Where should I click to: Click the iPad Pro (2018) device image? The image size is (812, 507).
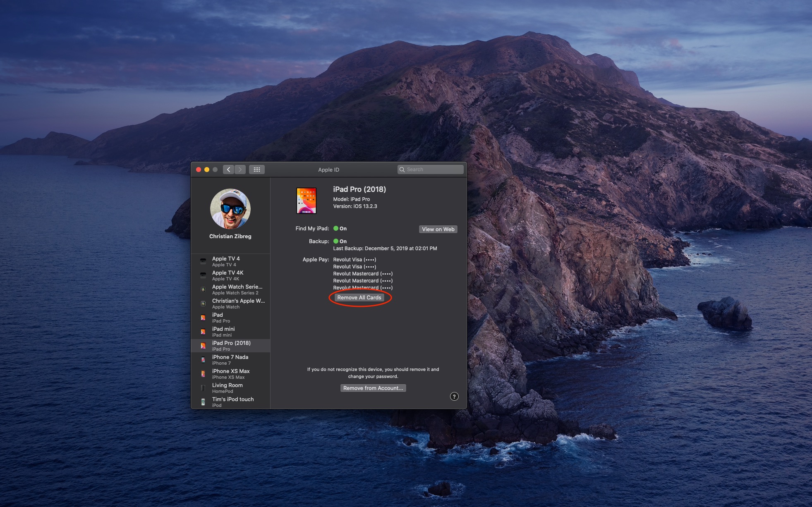[307, 201]
